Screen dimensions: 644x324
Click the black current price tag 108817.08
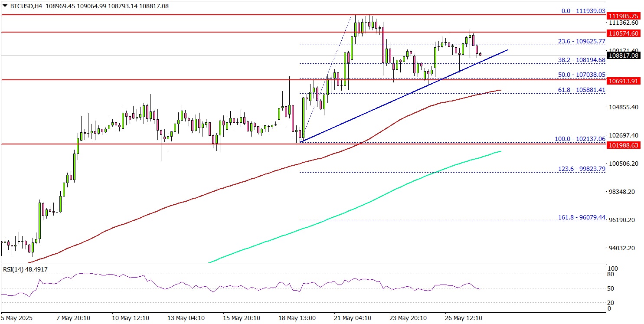(624, 56)
